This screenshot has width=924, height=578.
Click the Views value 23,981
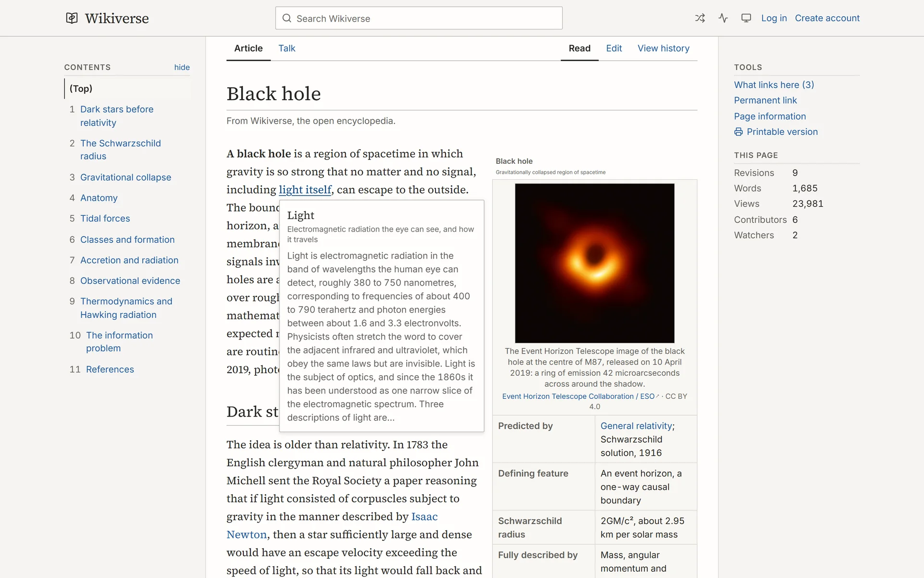(808, 204)
